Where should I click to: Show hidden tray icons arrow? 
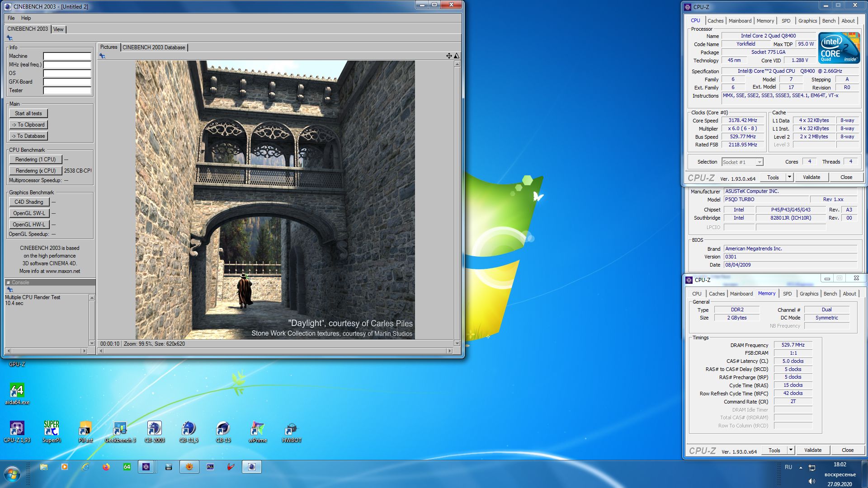[x=801, y=468]
